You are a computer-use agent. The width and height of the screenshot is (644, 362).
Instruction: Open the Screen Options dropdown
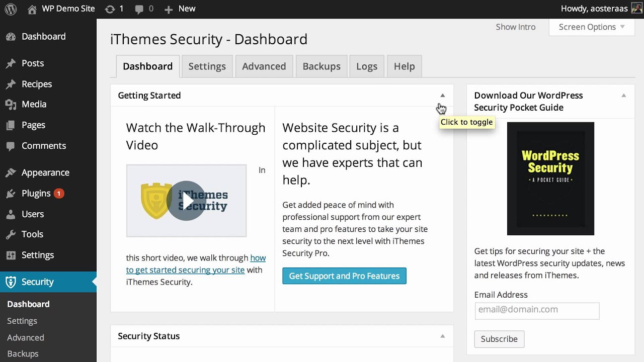(592, 27)
